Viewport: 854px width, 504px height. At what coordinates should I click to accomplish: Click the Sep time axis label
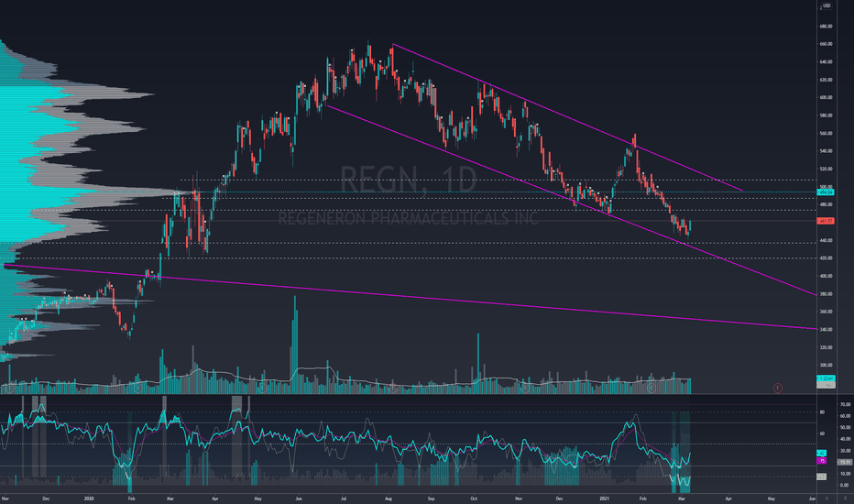click(432, 498)
